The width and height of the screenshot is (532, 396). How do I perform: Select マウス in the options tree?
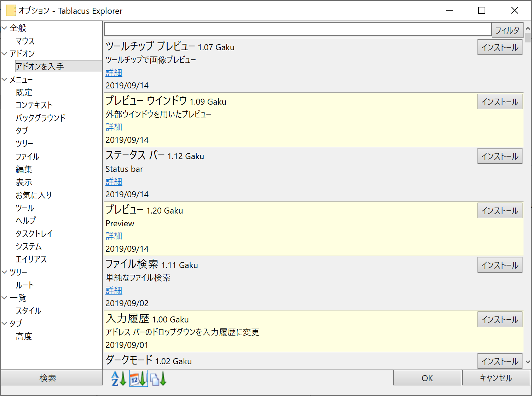[25, 41]
